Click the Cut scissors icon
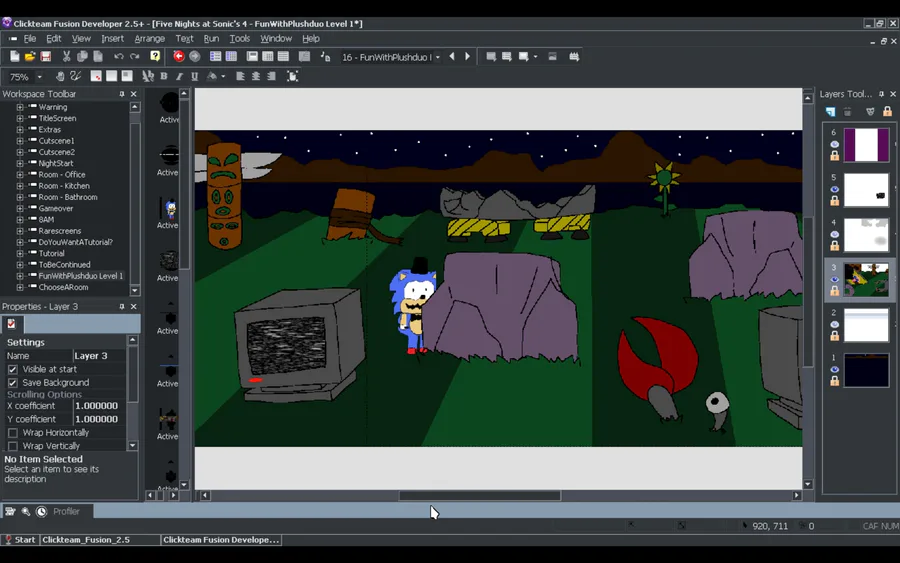Screen dimensions: 900x563 pos(67,56)
